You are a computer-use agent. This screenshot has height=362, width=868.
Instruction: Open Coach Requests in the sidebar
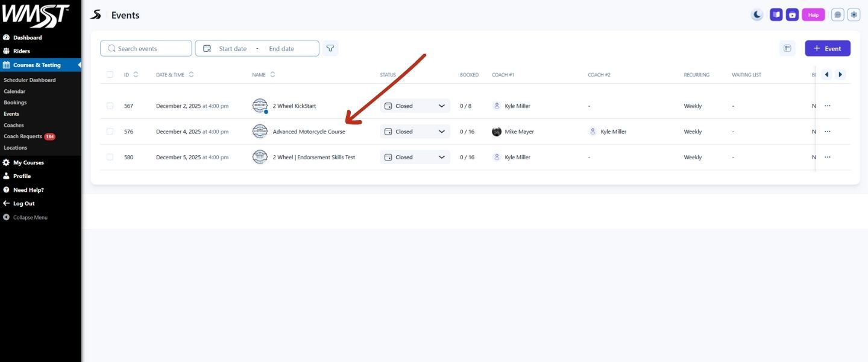[23, 137]
